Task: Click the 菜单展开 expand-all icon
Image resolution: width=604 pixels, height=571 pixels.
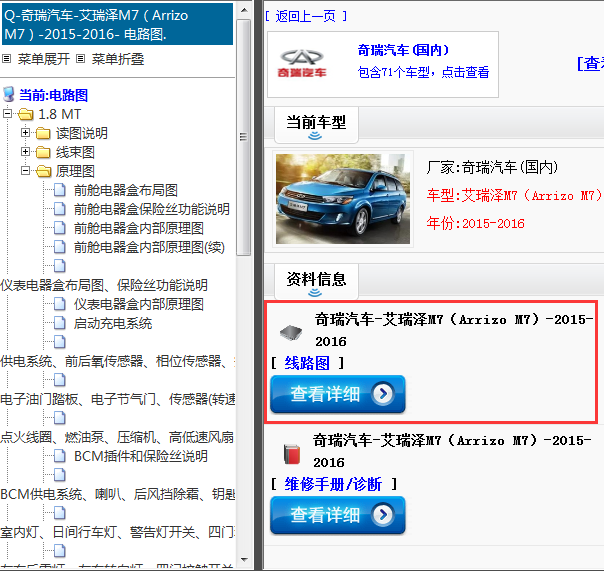Action: [6, 59]
